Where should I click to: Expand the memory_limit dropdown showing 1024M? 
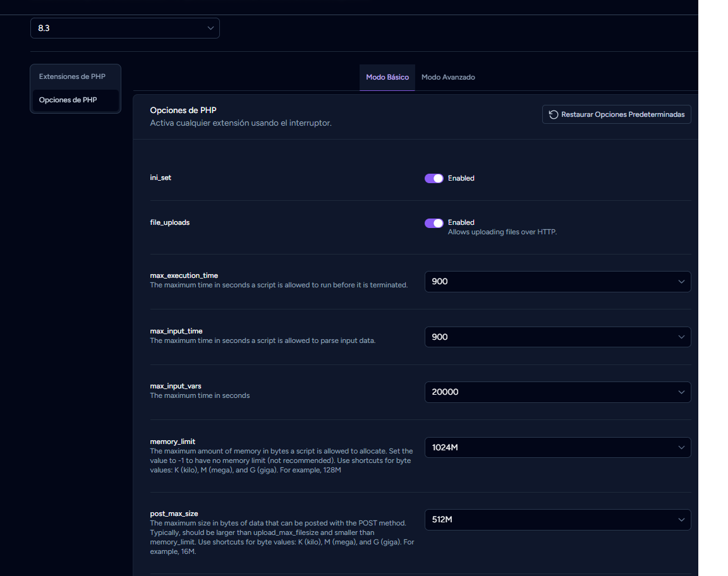[556, 448]
